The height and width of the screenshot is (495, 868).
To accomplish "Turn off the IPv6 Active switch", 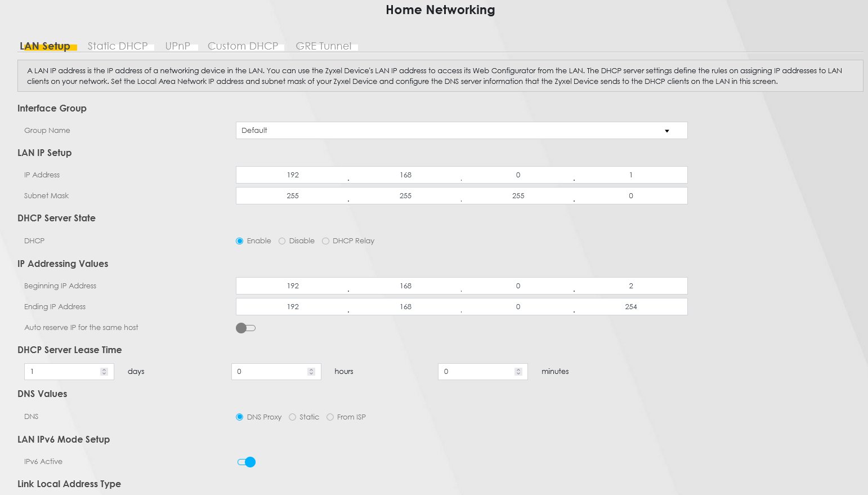I will tap(247, 462).
